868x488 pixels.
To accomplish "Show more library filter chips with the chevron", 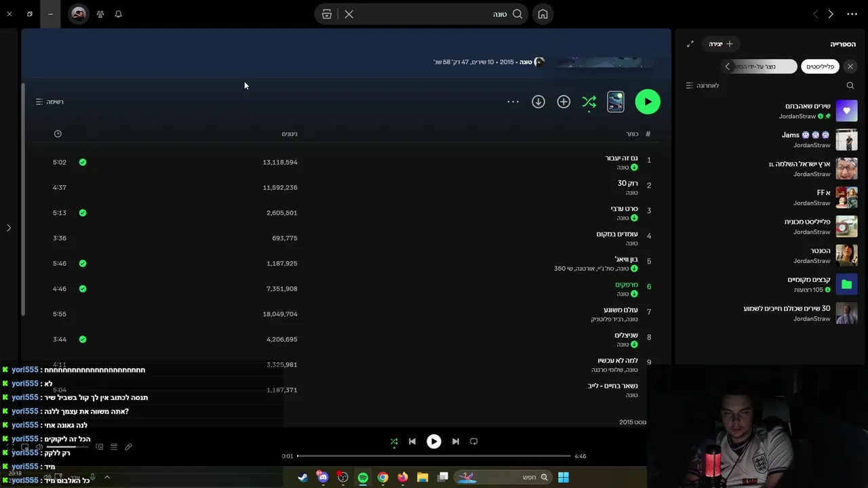I will tap(728, 66).
